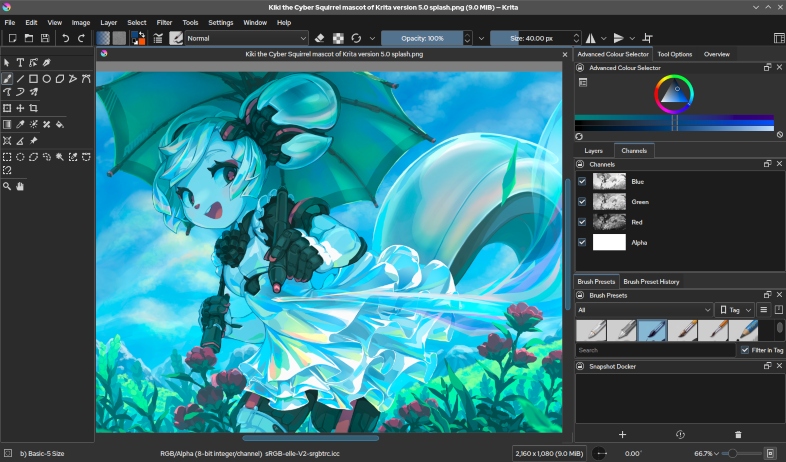Select the Measure angle tool
Image resolution: width=786 pixels, height=462 pixels.
[20, 141]
